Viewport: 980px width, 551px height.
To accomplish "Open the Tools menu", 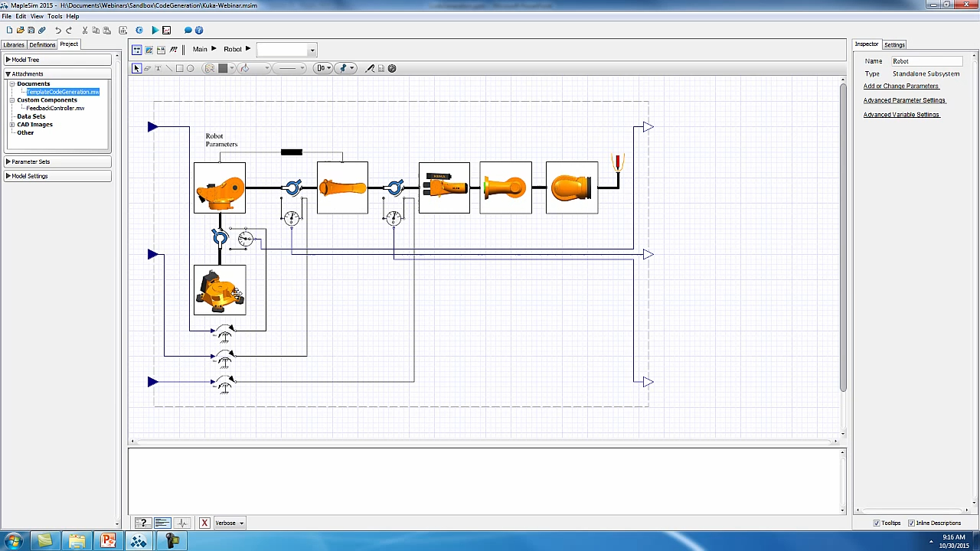I will coord(55,16).
